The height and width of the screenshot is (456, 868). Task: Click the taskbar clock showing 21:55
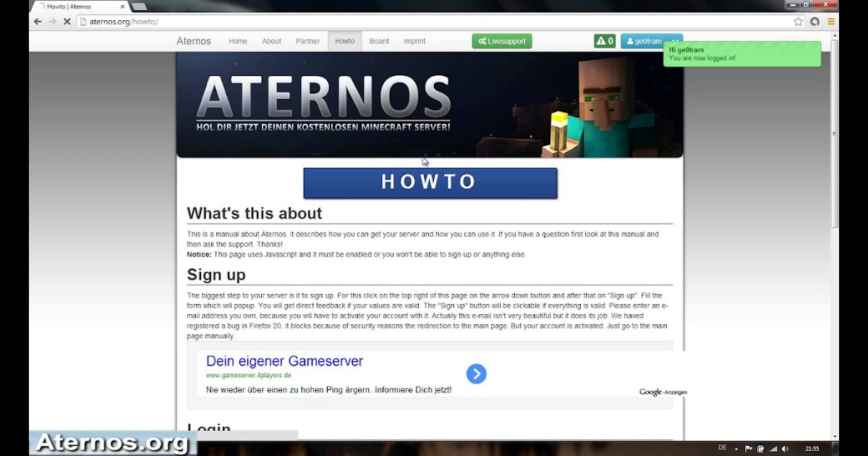click(x=812, y=449)
